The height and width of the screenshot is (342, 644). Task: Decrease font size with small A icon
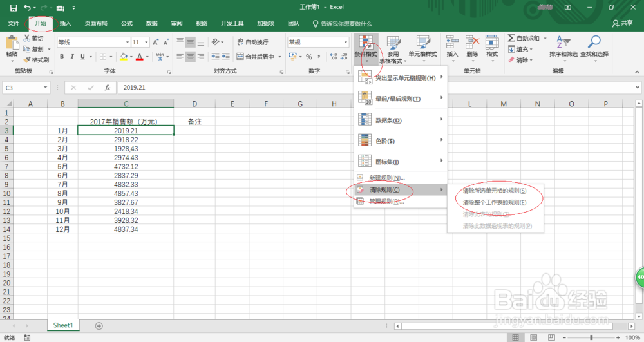[x=166, y=43]
